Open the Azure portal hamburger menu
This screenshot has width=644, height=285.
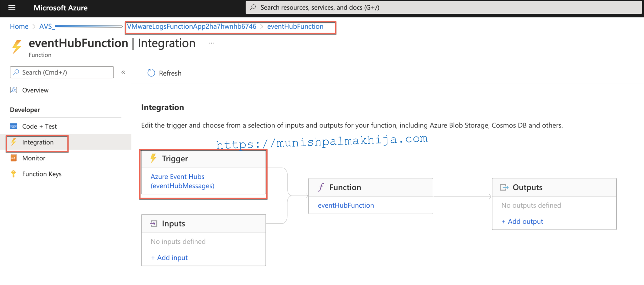(x=12, y=8)
